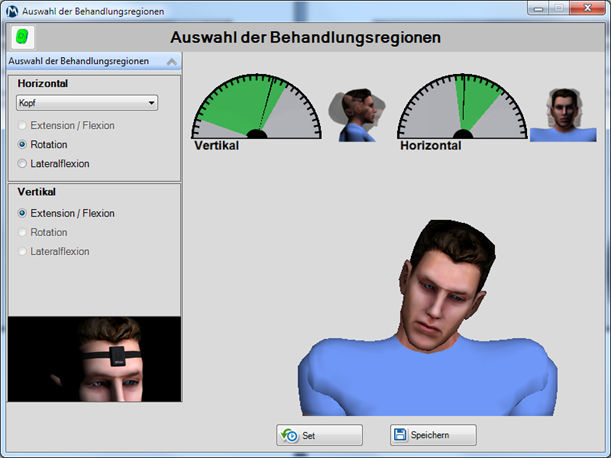The width and height of the screenshot is (611, 458).
Task: Pick Lateralflexion under Vertikal
Action: [x=23, y=251]
